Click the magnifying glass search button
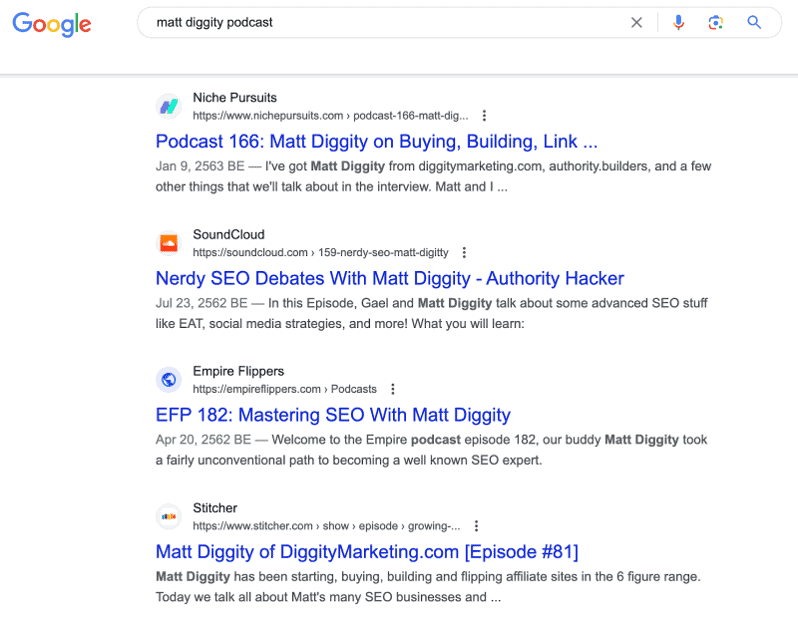The image size is (798, 628). tap(754, 22)
